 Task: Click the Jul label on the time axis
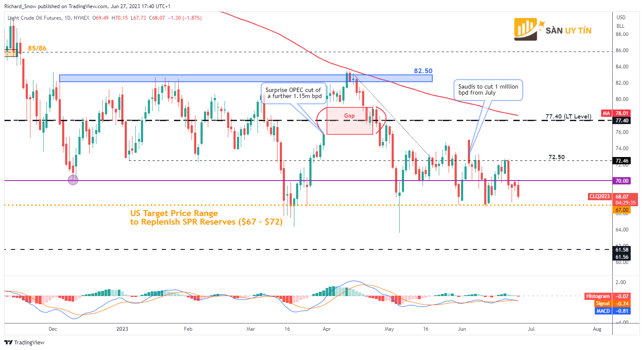coord(531,329)
